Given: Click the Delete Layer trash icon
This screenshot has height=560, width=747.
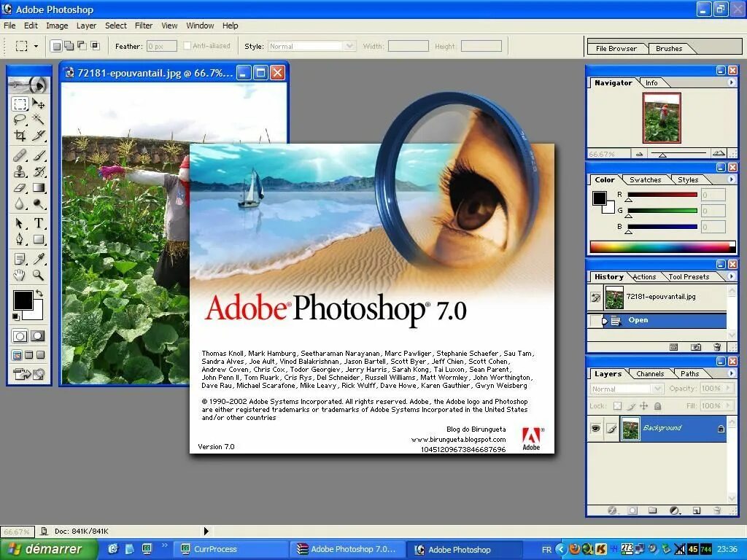Looking at the screenshot, I should [x=717, y=510].
